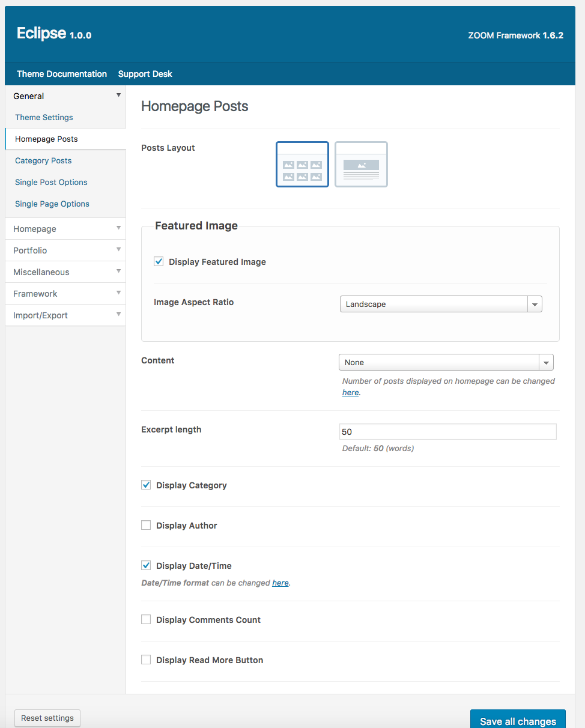This screenshot has height=728, width=585.
Task: Click the Reset settings button
Action: point(47,718)
